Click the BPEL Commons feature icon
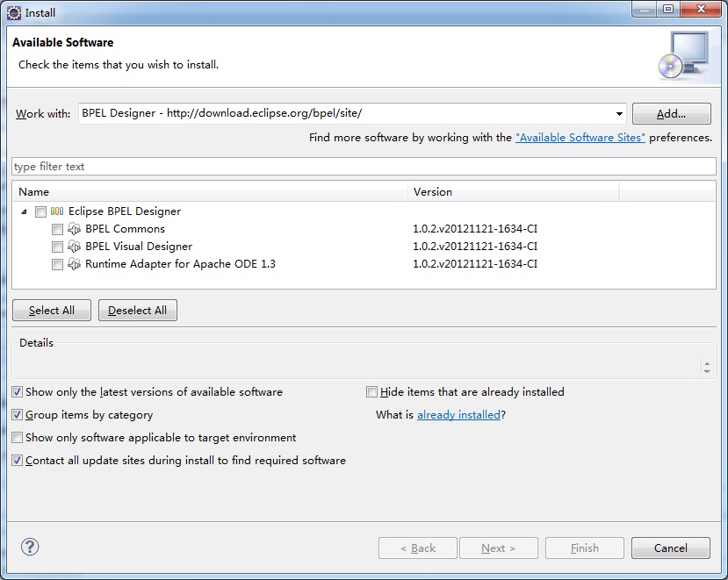The height and width of the screenshot is (580, 728). tap(75, 229)
